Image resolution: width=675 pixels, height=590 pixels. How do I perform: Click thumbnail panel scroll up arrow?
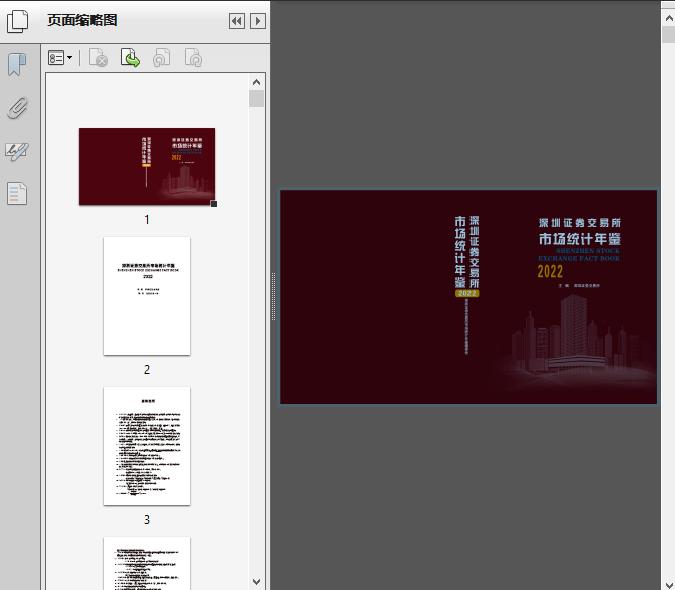coord(257,82)
